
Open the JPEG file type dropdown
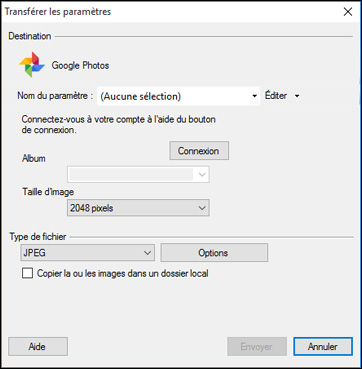87,253
